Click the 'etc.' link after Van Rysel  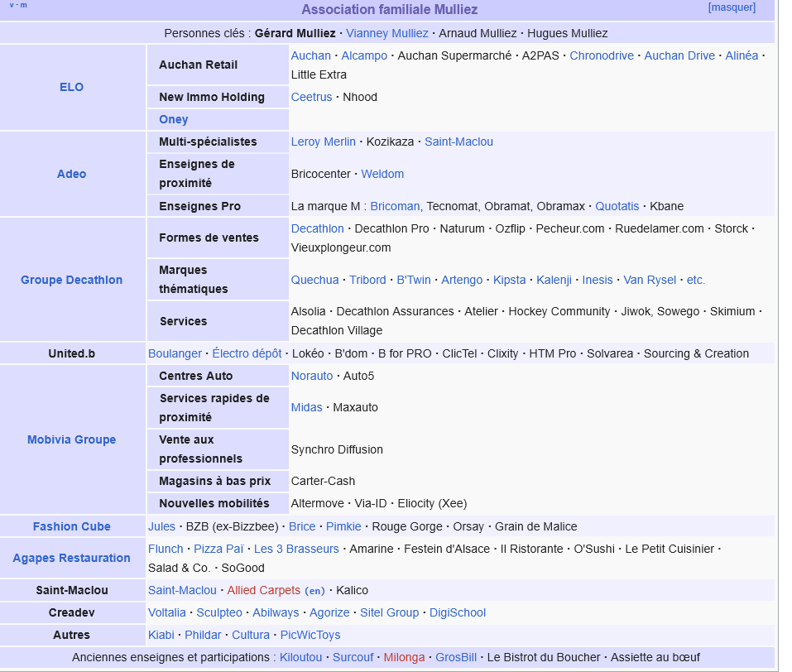click(695, 280)
